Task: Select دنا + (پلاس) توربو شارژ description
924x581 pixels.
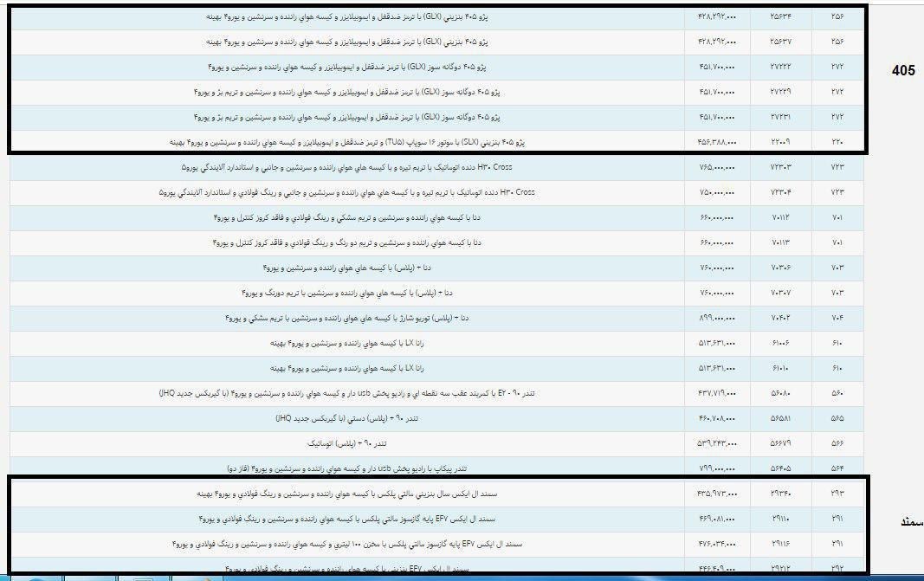Action: point(347,318)
